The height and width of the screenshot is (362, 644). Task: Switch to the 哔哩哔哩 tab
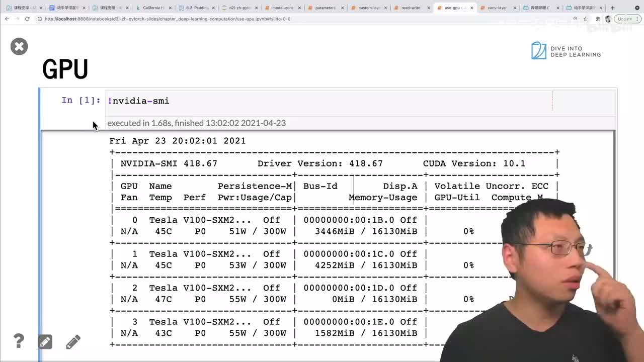540,8
